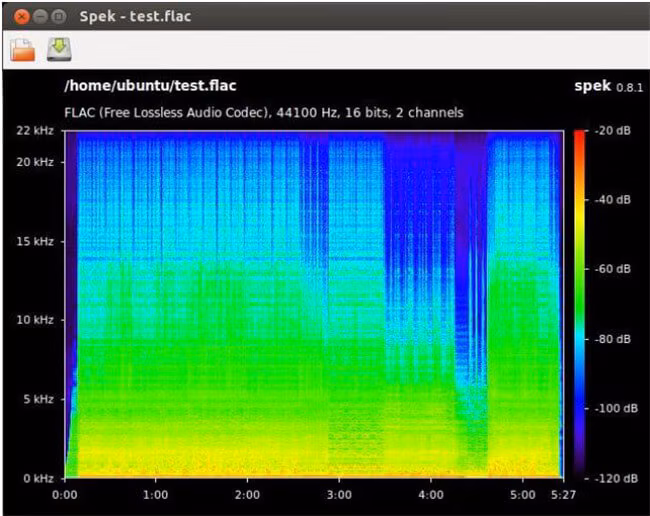Image resolution: width=650 pixels, height=516 pixels.
Task: Save the spectrogram with the download icon
Action: coord(59,49)
